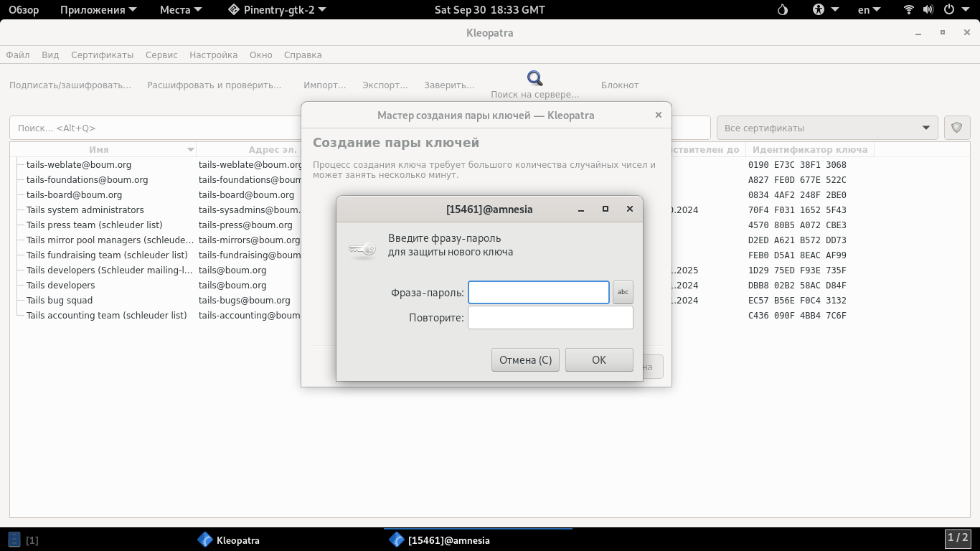Click the 'Фраза-пароль' input field
980x551 pixels.
(x=538, y=292)
